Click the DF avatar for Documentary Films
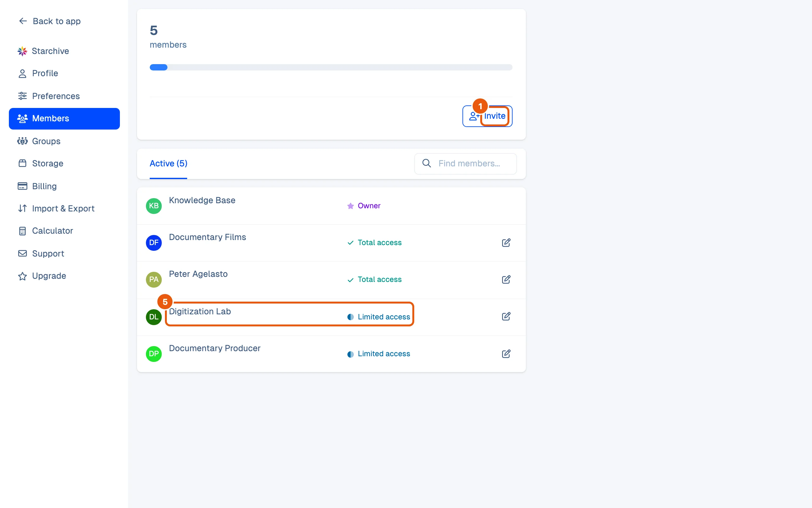Screen dimensions: 812x508 click(154, 243)
